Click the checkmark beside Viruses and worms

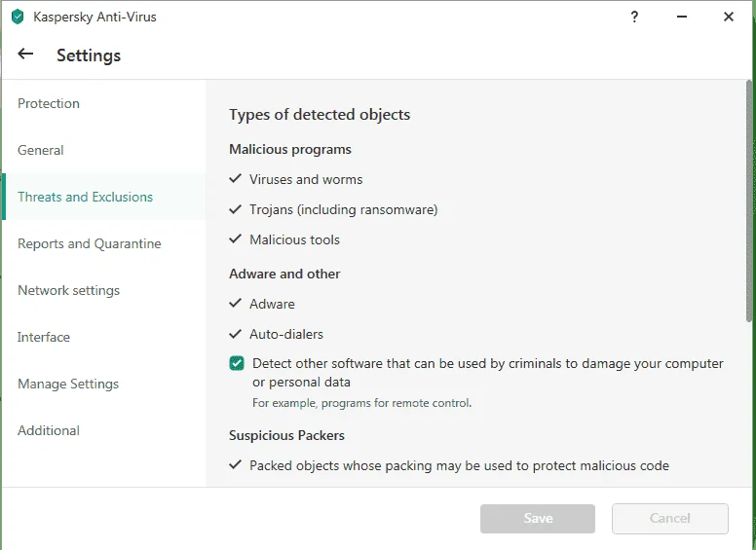click(x=236, y=179)
